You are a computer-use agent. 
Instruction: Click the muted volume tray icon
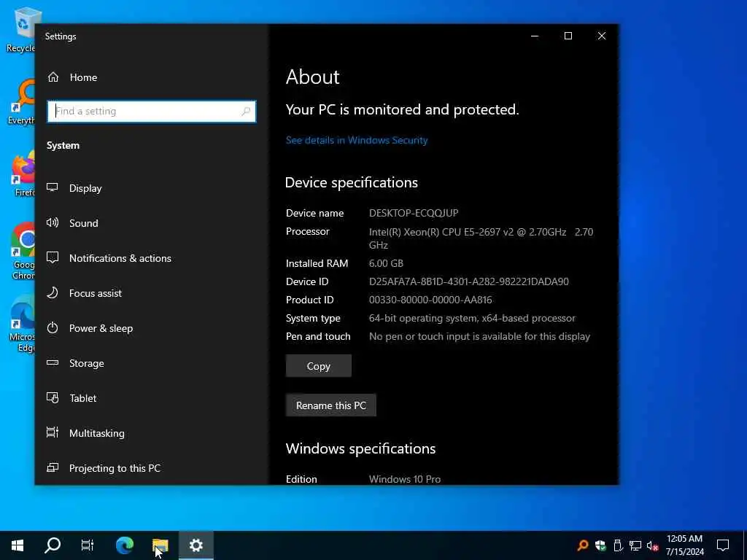tap(653, 545)
